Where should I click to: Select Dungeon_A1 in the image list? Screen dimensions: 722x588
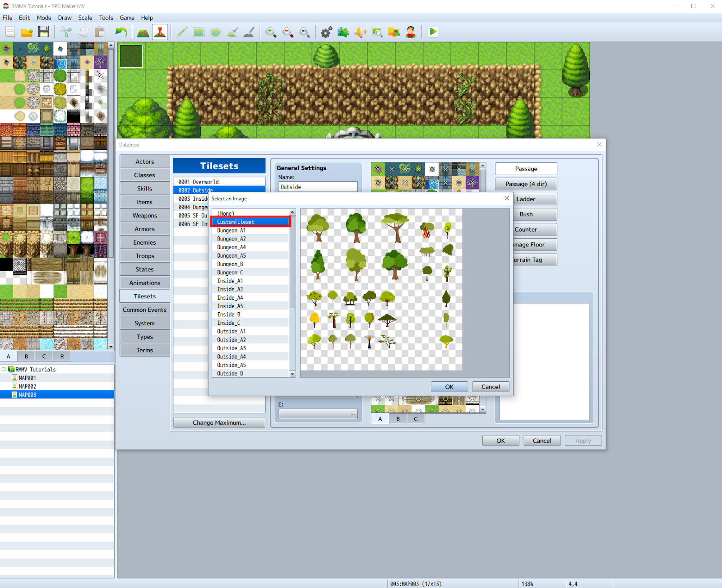point(250,230)
